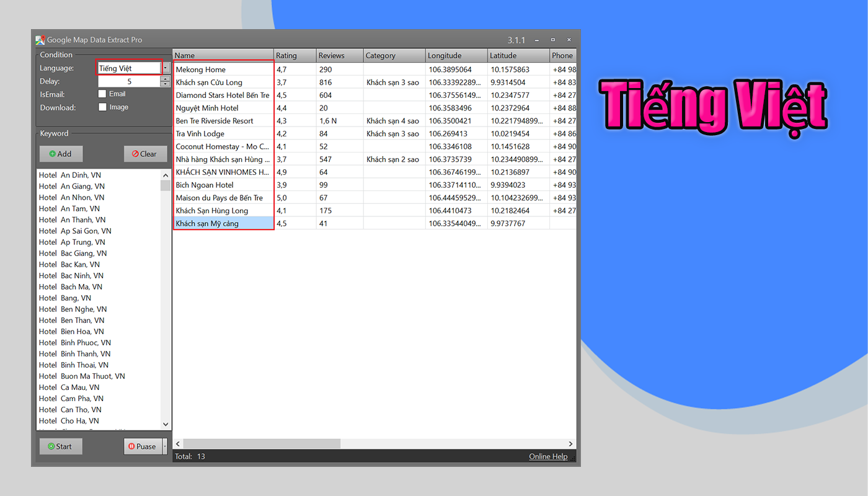Click the Add button in Keyword panel
Image resolution: width=868 pixels, height=496 pixels.
pos(61,153)
